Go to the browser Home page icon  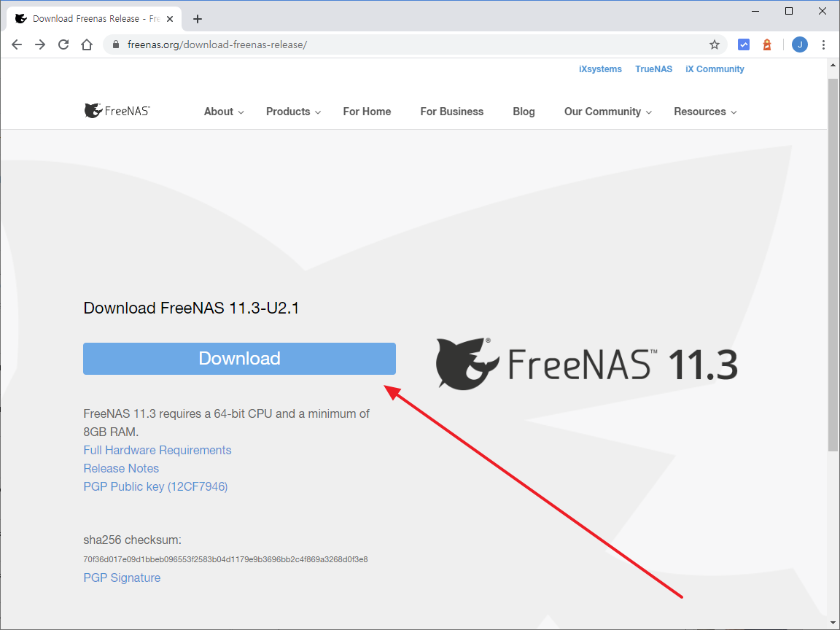pos(87,44)
